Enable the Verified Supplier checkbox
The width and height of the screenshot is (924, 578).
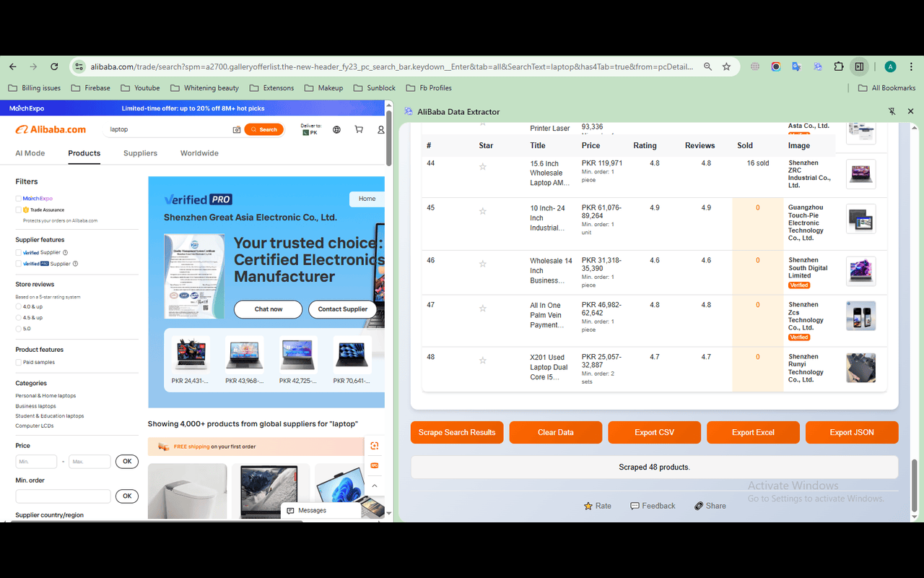coord(18,253)
